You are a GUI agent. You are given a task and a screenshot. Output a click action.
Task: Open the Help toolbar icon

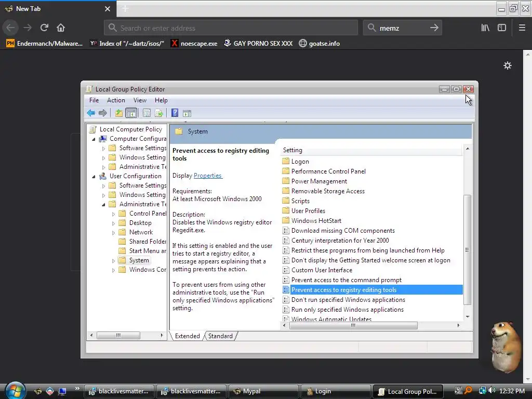175,113
